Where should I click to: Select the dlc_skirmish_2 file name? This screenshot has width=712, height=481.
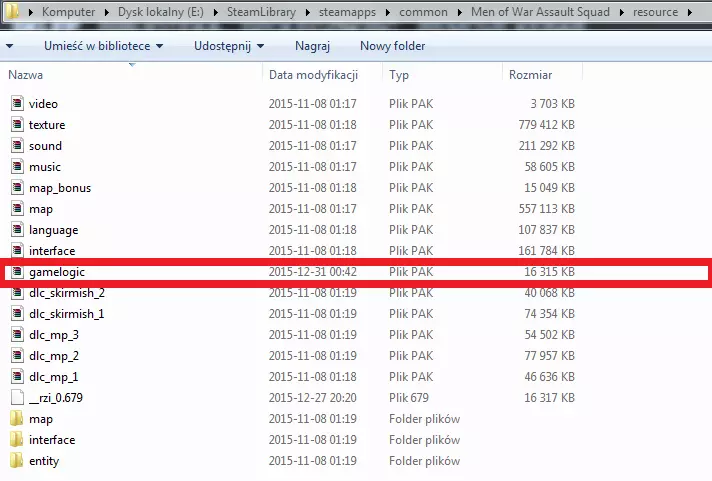coord(67,293)
